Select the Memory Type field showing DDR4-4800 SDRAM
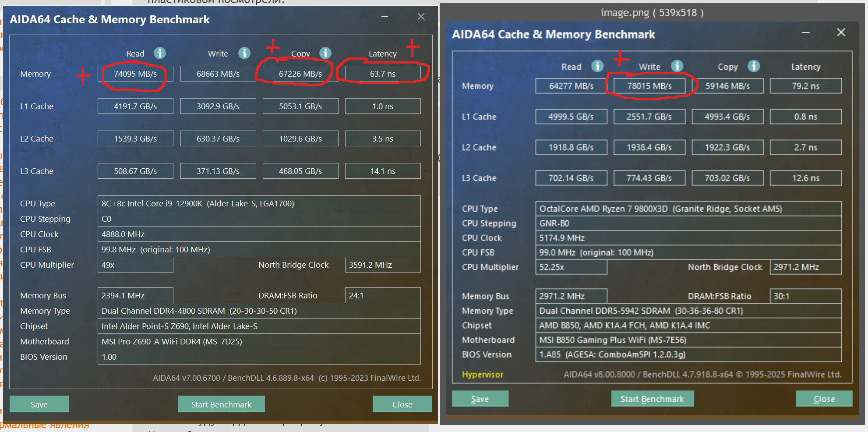 (259, 311)
